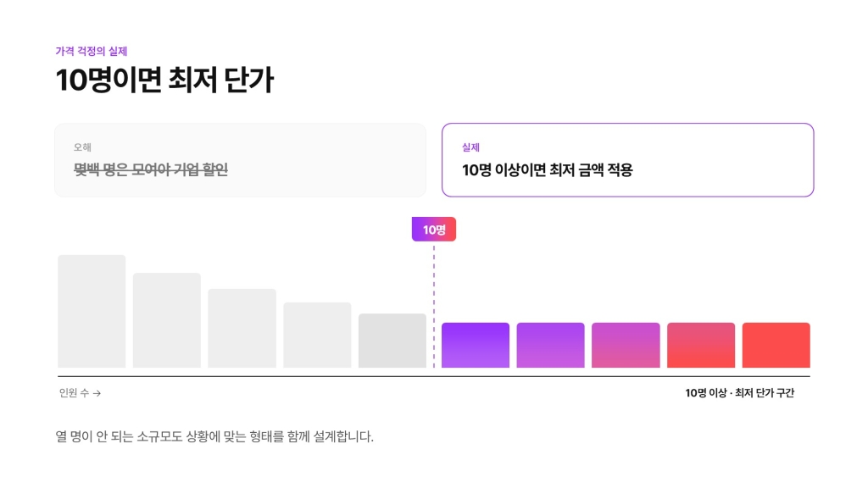Click the 10명 이상 · 최저 단가 구간 label
The image size is (868, 488).
pos(739,393)
